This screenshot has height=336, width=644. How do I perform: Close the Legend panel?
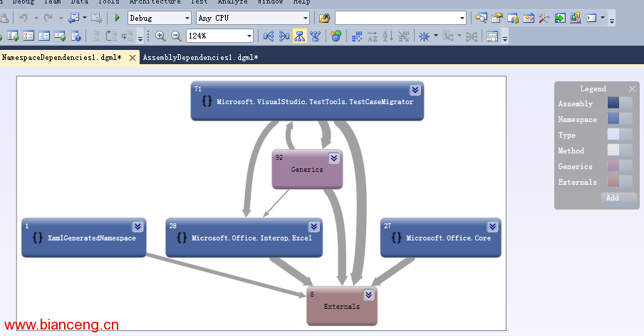[632, 89]
